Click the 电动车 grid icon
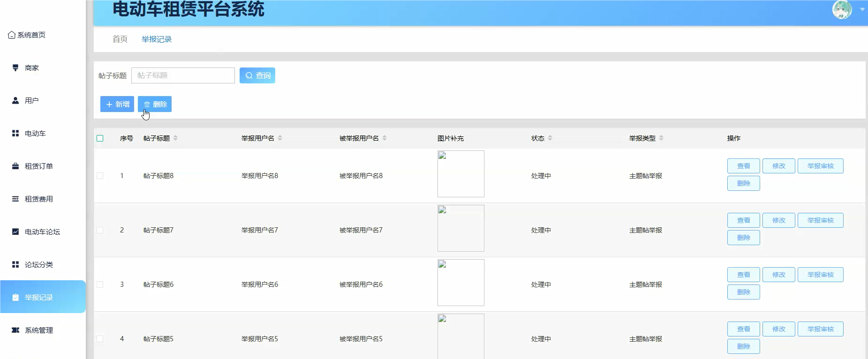Viewport: 868px width, 359px height. click(15, 133)
